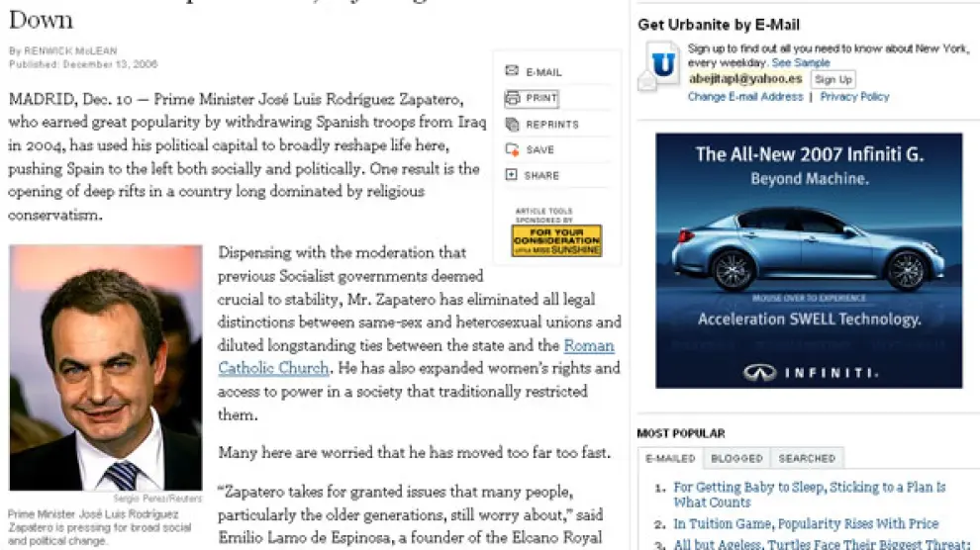Click the Urbanite newsletter U icon
This screenshot has width=980, height=550.
662,65
